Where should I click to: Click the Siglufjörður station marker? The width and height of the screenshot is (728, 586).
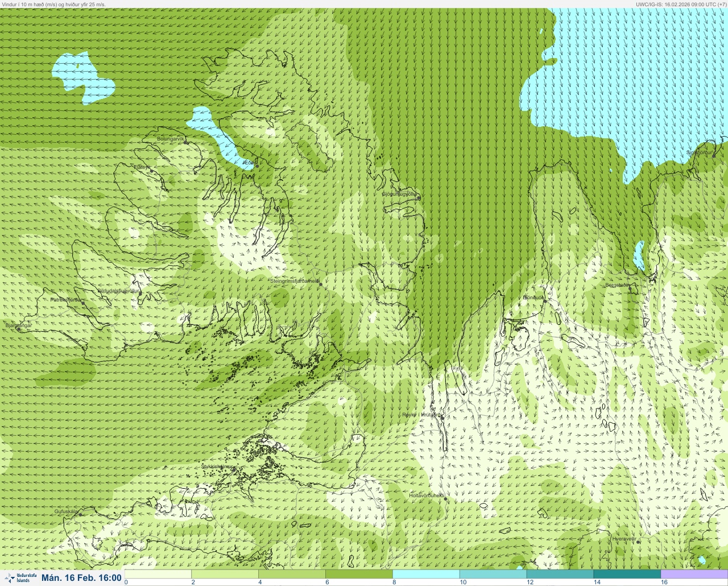coord(714,155)
